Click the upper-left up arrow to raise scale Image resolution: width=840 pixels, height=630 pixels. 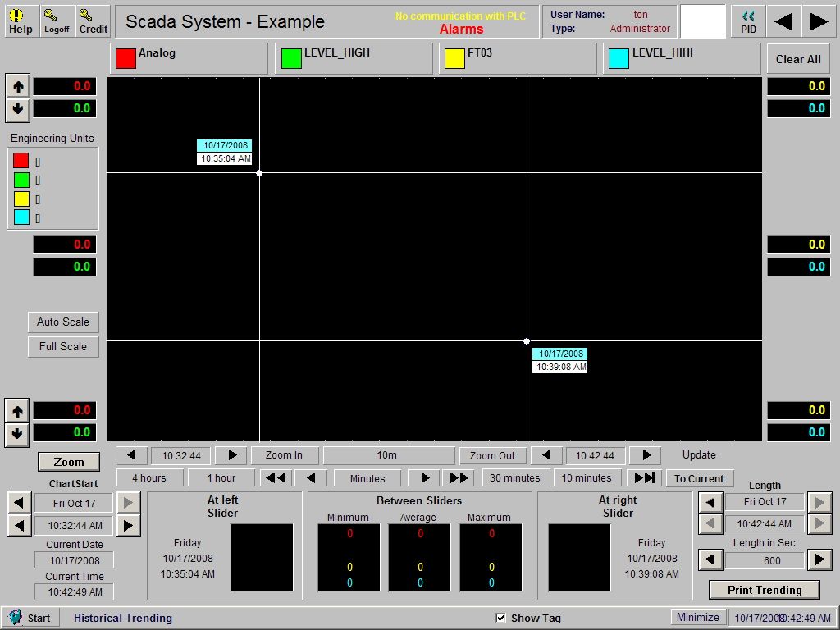tap(16, 85)
